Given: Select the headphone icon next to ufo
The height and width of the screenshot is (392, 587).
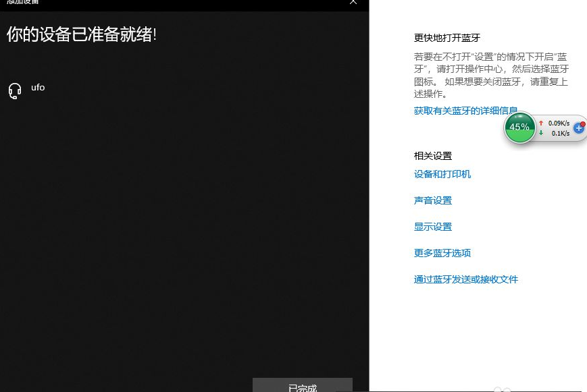Looking at the screenshot, I should click(14, 90).
